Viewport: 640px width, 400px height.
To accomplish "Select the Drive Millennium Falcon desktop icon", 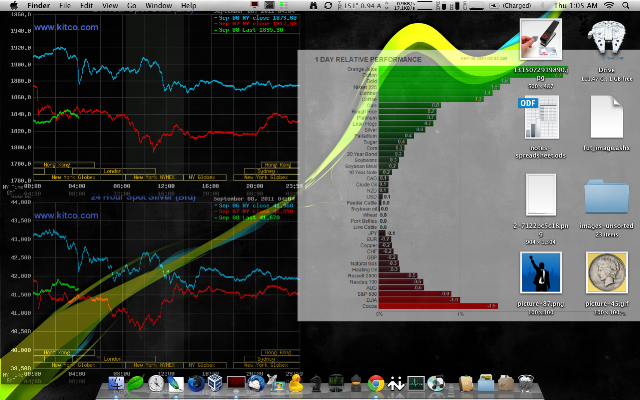I will (607, 38).
